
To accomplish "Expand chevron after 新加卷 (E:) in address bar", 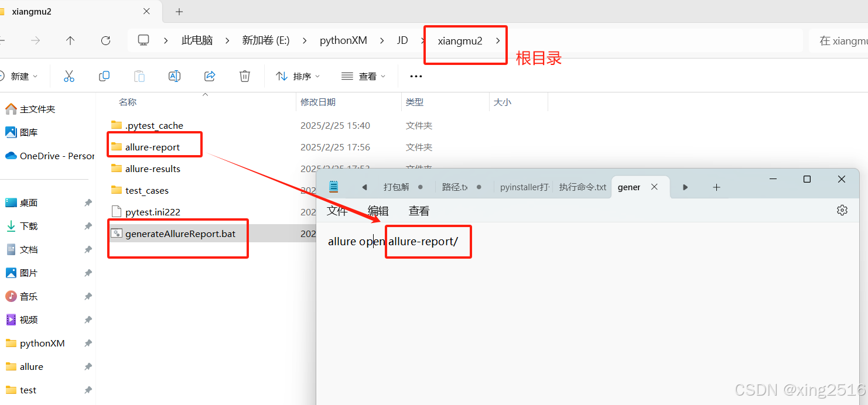I will (x=305, y=40).
